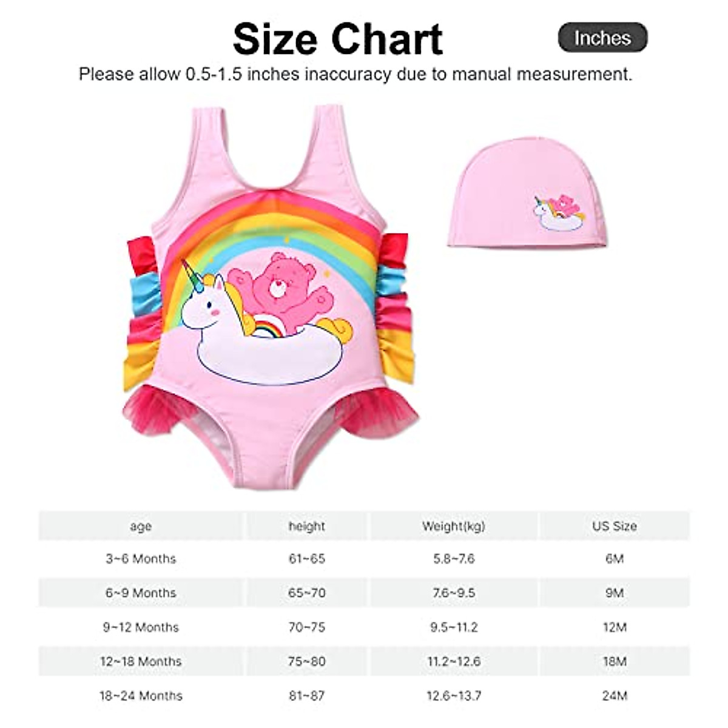Click the 11.2~12.6 weight cell
The height and width of the screenshot is (728, 728).
pos(454,661)
